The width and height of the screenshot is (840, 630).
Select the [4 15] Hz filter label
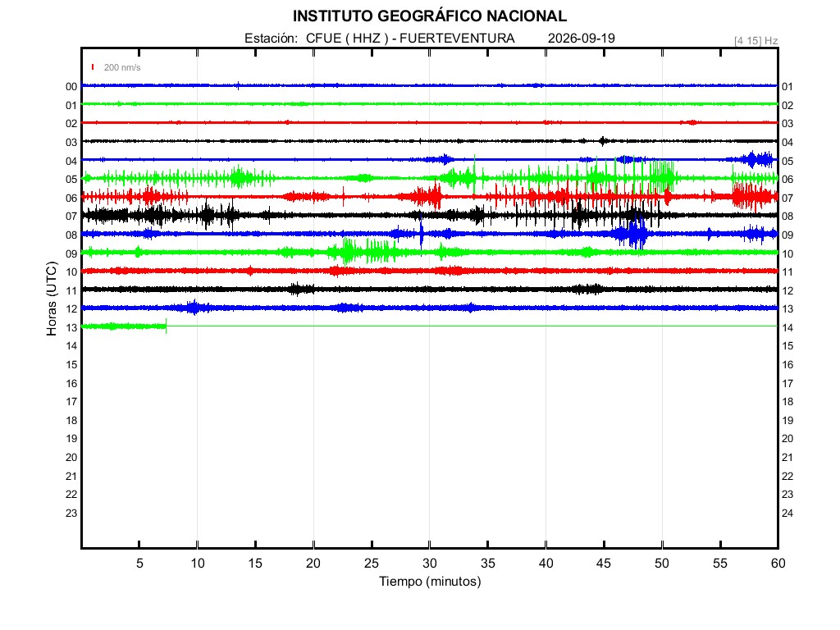(756, 41)
